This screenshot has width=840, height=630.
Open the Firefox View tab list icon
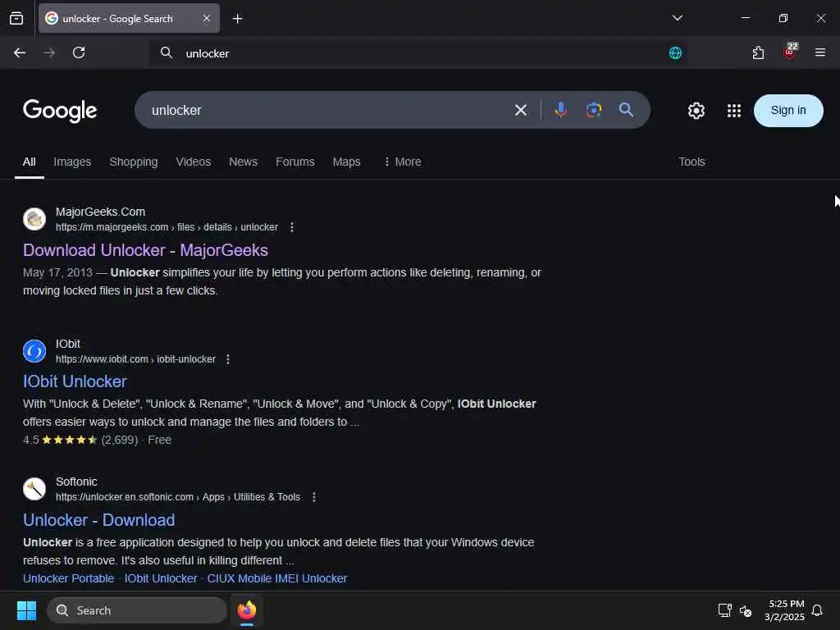point(16,18)
